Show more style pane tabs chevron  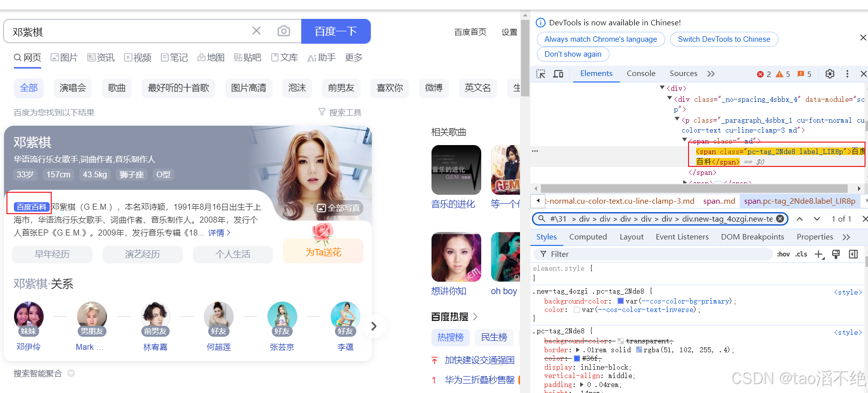(x=846, y=237)
